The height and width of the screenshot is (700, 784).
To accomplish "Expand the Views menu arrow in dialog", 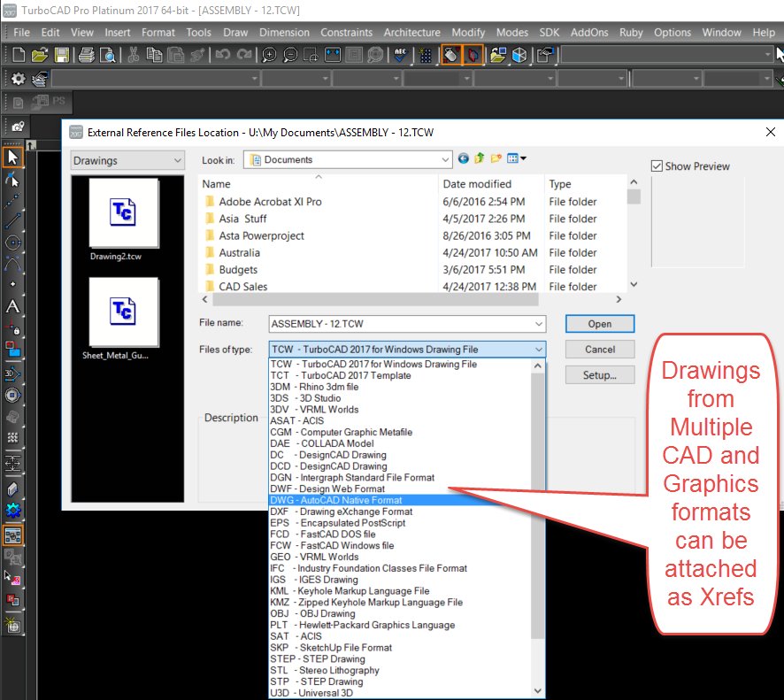I will [524, 158].
